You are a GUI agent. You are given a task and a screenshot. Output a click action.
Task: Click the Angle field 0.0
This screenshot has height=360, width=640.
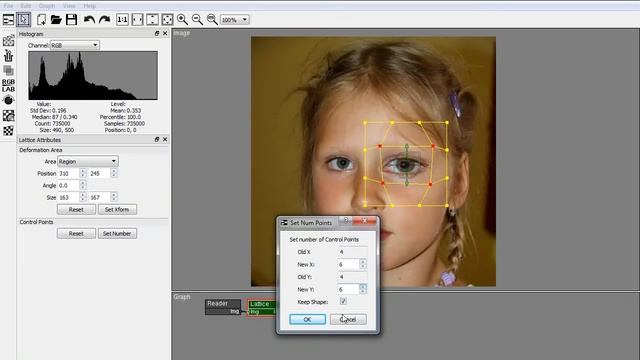[69, 185]
